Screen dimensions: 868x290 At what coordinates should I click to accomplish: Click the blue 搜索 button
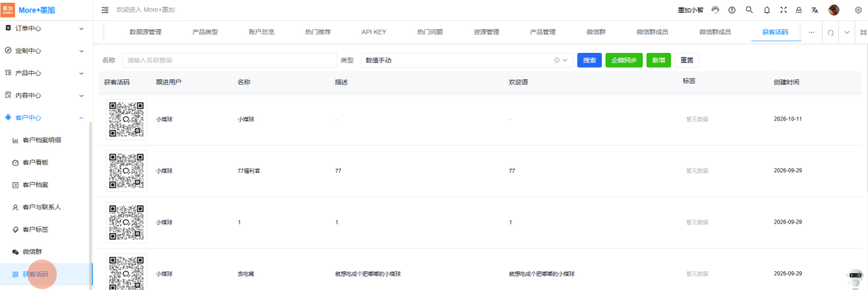589,60
